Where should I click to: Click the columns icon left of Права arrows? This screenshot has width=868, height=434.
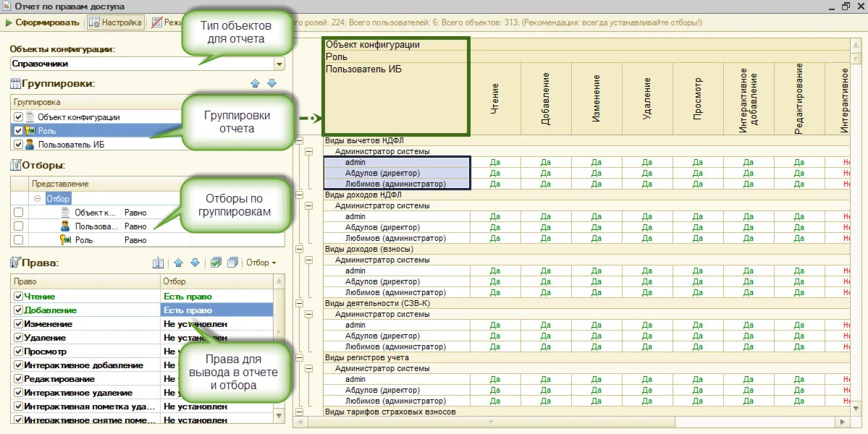coord(159,263)
